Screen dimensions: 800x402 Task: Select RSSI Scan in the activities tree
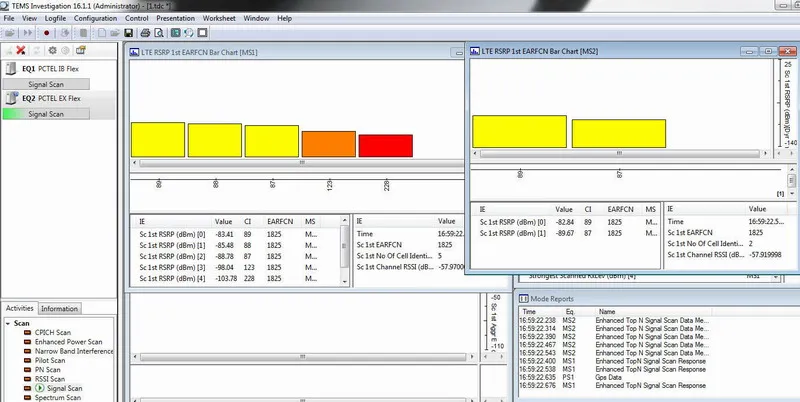49,379
